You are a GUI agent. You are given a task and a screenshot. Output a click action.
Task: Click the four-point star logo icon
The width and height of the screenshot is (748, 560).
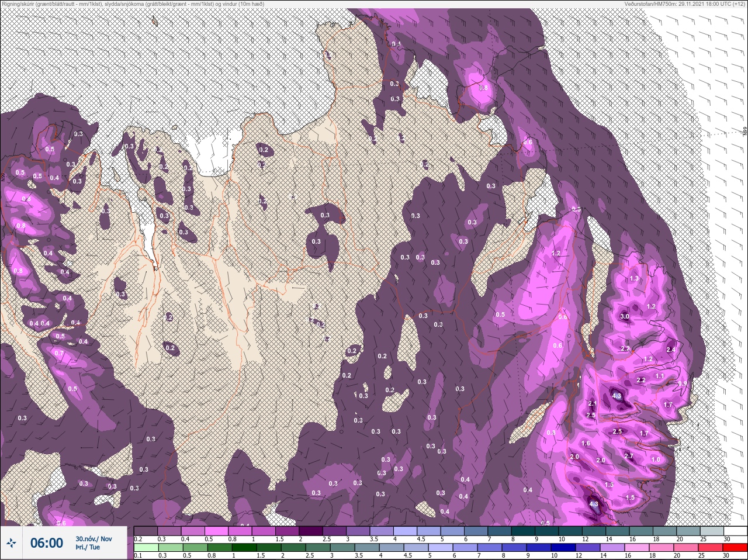coord(12,543)
